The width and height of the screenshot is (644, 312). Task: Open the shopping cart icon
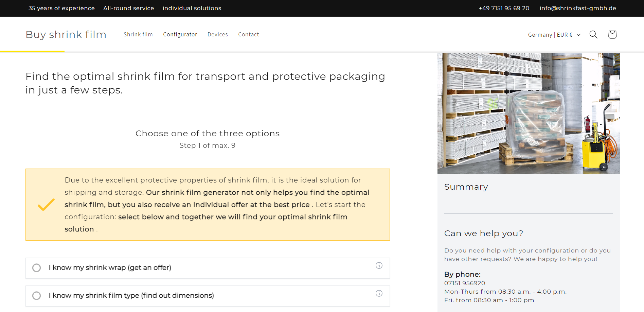tap(612, 34)
